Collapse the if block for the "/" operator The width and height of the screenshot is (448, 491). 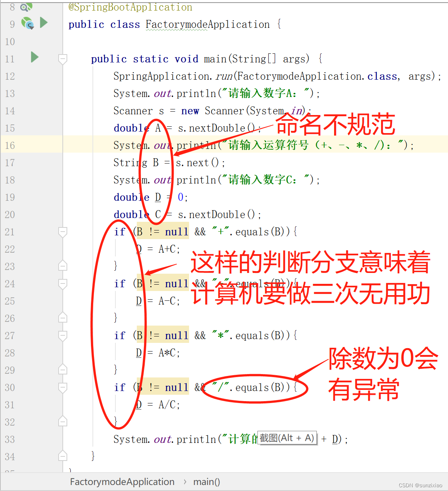63,387
